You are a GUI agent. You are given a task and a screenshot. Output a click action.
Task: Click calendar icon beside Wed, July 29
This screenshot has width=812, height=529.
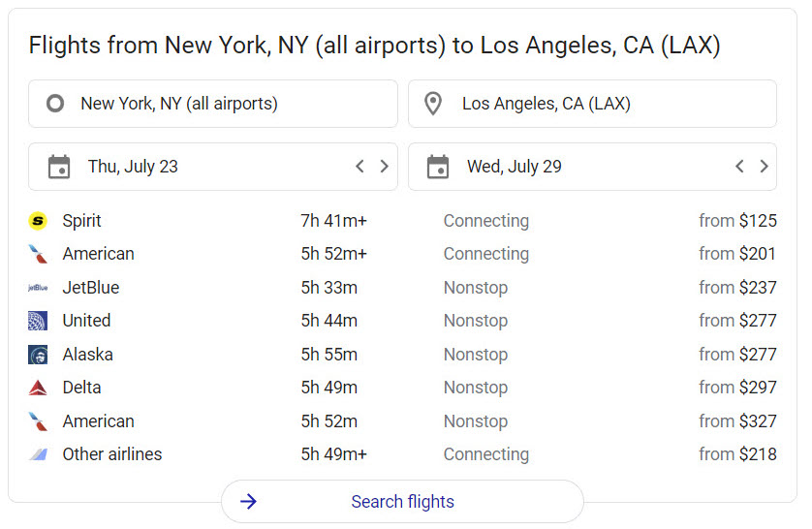click(438, 167)
